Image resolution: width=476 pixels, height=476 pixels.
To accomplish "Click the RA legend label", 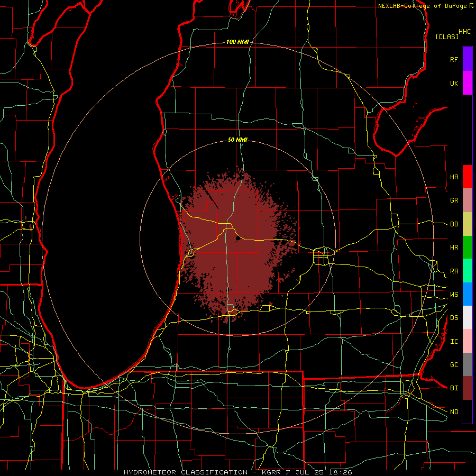I will point(454,271).
